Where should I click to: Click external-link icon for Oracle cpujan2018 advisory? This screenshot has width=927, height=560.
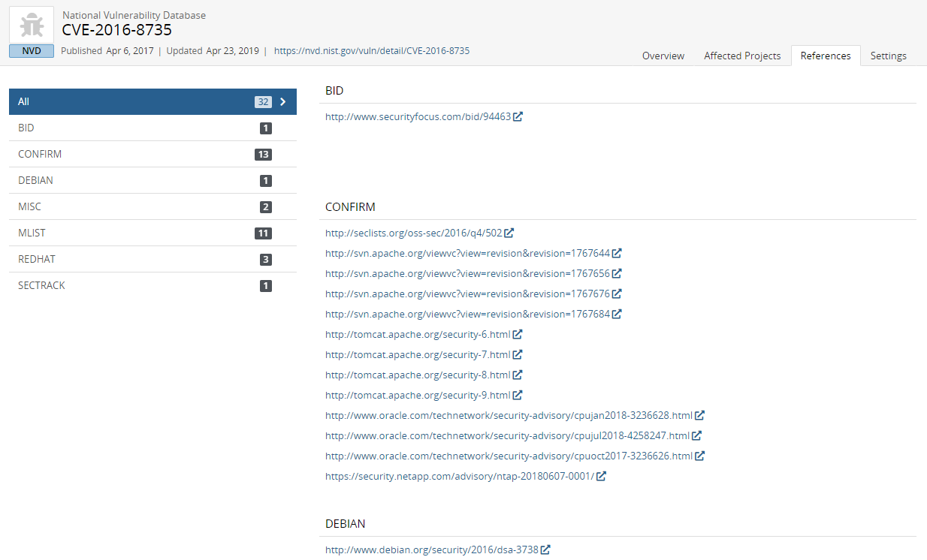pos(699,414)
